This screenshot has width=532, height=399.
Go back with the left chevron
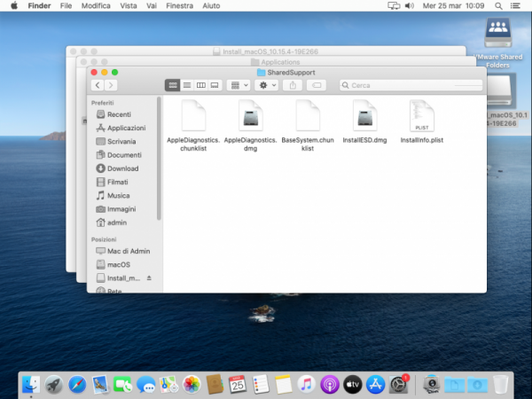(x=98, y=85)
